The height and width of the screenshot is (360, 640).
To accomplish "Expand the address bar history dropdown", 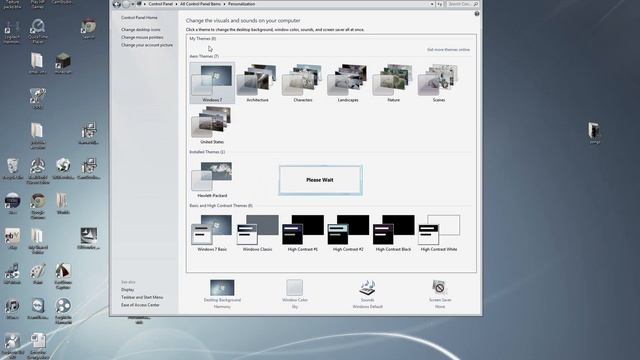I will (x=432, y=4).
